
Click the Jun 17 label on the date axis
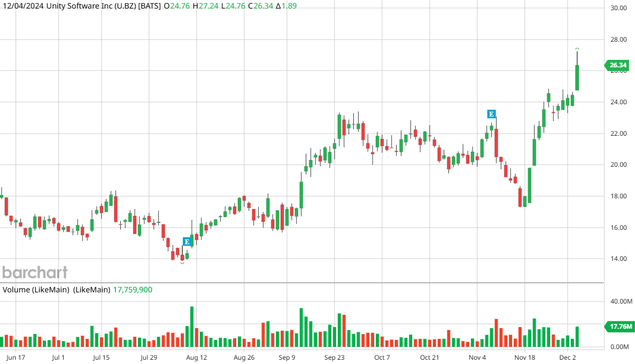[x=17, y=357]
